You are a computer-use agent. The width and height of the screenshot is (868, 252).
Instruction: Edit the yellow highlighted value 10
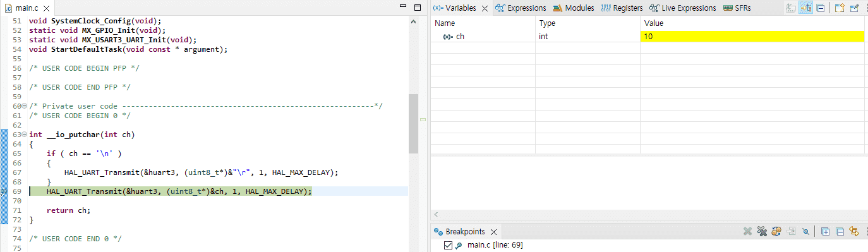[752, 37]
